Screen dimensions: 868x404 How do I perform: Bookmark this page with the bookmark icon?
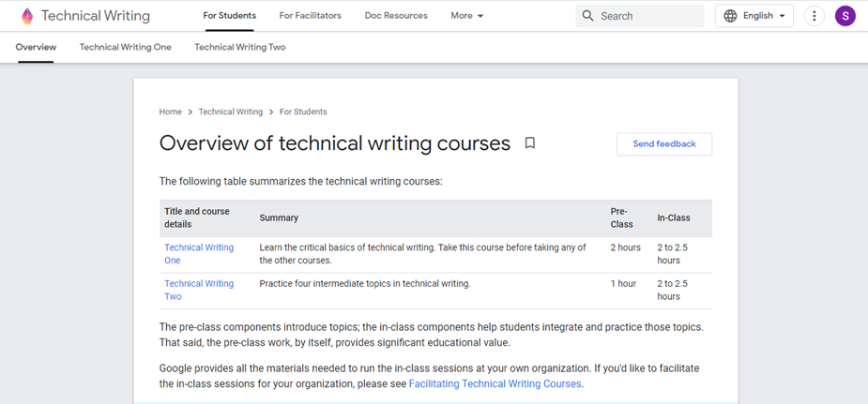pyautogui.click(x=529, y=143)
